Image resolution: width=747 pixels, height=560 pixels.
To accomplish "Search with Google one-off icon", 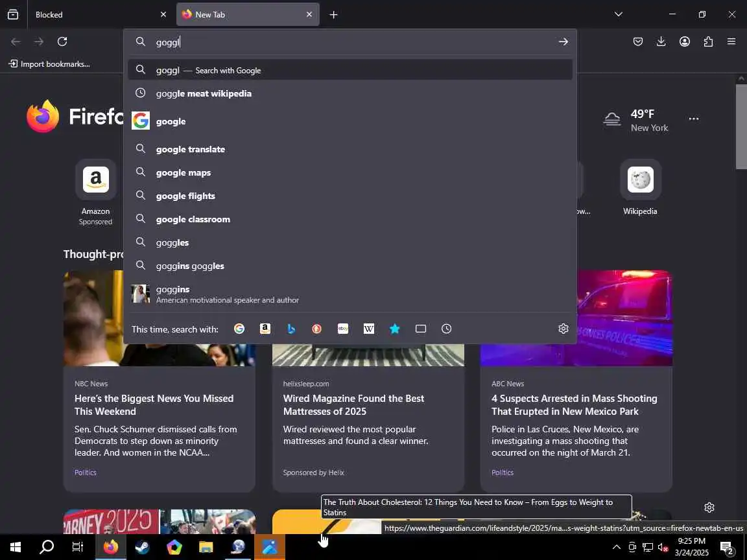I will 239,329.
